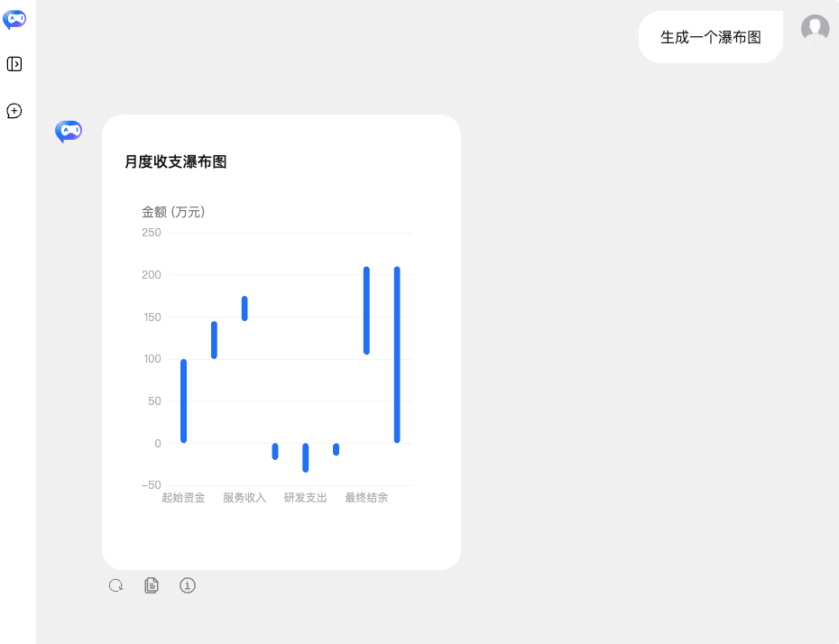Click the bar spanning 100 to 145
This screenshot has width=839, height=644.
coord(214,340)
